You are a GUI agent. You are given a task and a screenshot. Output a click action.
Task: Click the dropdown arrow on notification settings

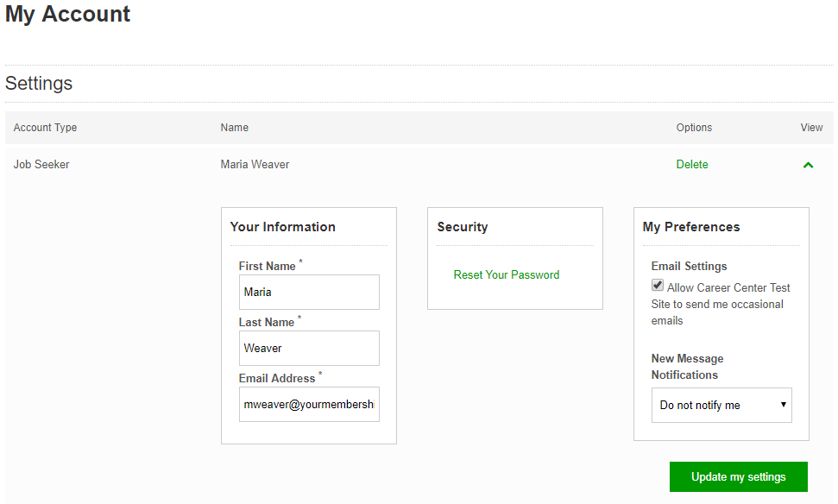coord(784,405)
